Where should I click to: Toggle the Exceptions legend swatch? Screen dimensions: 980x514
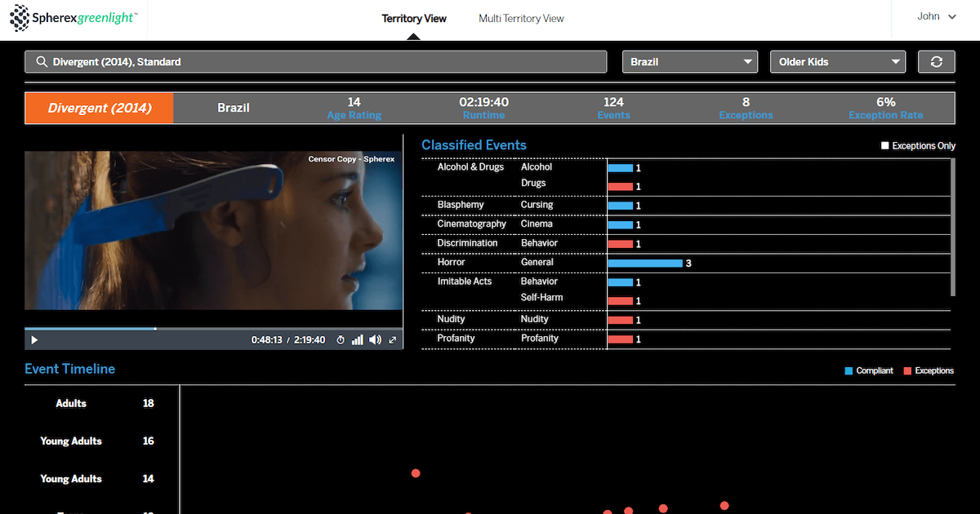(x=907, y=371)
